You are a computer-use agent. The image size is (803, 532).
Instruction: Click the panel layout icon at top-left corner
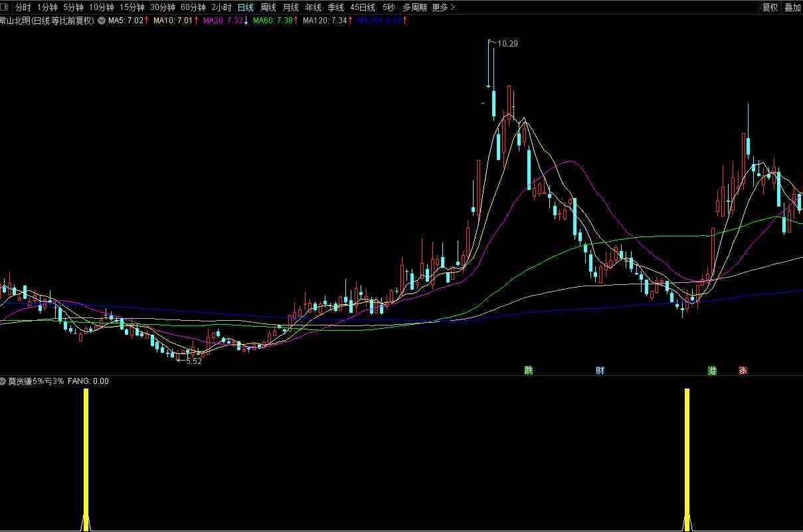(5, 7)
